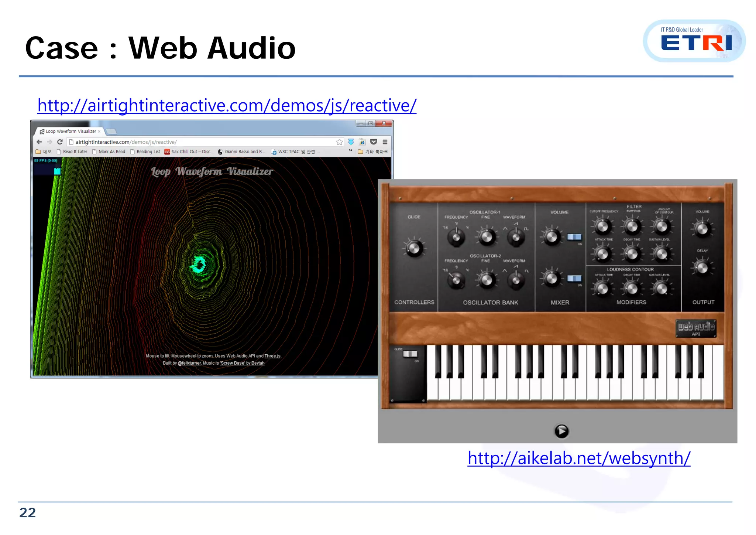Viewport: 756px width, 535px height.
Task: Reload the Loop Waveform Visualizer page
Action: pyautogui.click(x=60, y=142)
